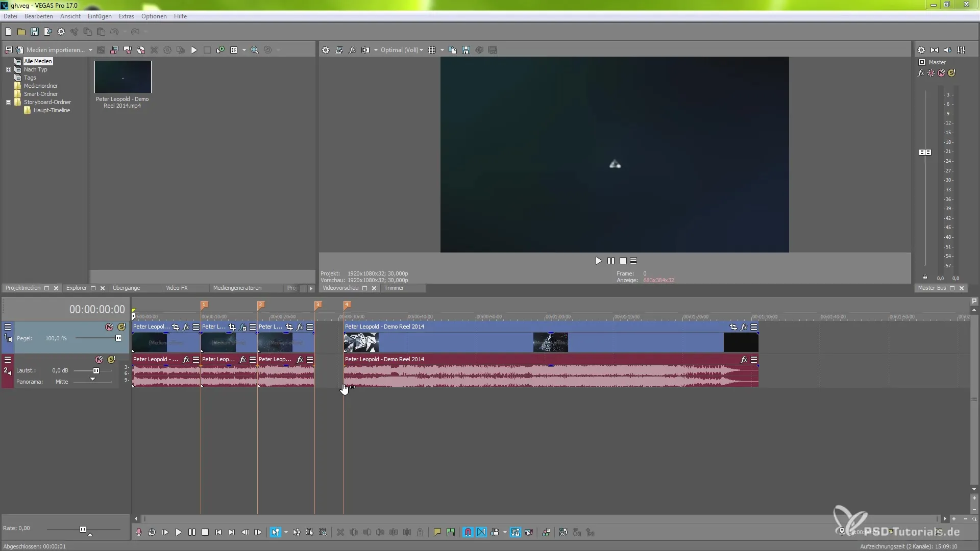Switch to the Übergänge tab

click(126, 288)
